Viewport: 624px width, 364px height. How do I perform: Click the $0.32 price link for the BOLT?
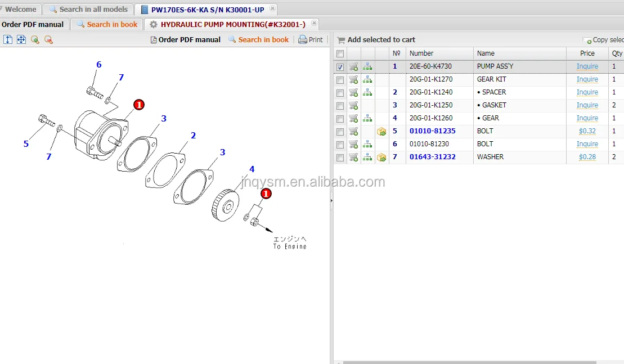click(587, 132)
